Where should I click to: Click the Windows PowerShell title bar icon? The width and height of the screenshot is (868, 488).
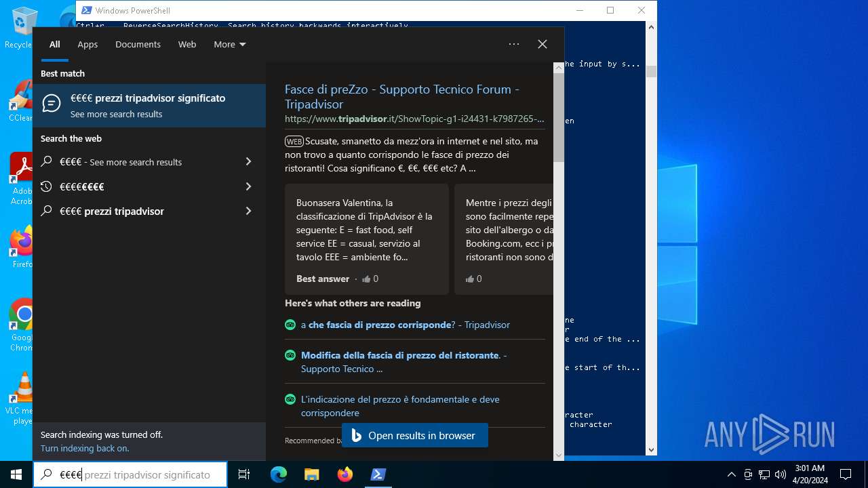pos(87,10)
